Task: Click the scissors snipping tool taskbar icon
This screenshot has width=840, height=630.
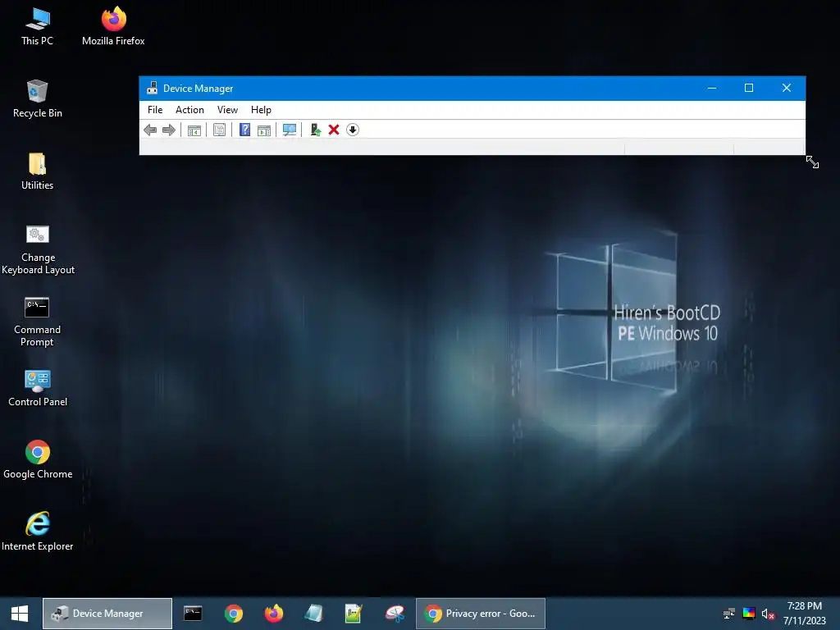Action: coord(395,614)
